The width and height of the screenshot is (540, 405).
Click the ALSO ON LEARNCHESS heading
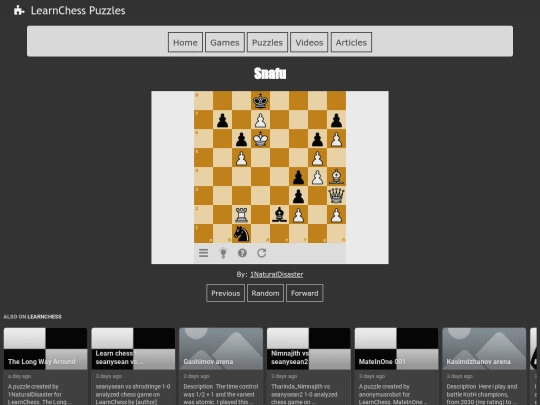click(x=33, y=316)
